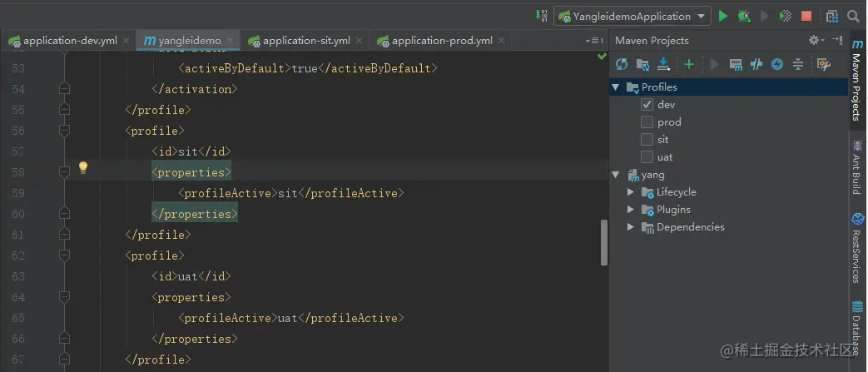Viewport: 868px width, 372px height.
Task: Collapse all nodes in Maven tree
Action: (798, 65)
